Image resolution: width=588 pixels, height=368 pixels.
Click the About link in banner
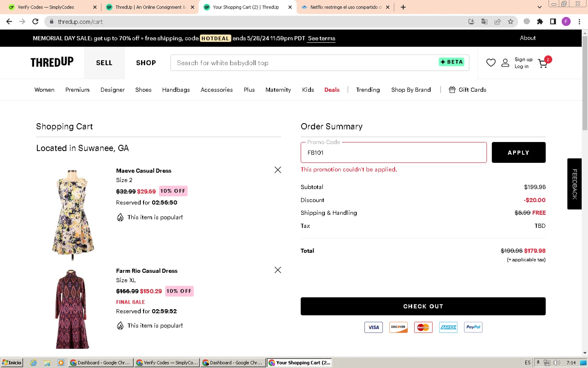[528, 38]
